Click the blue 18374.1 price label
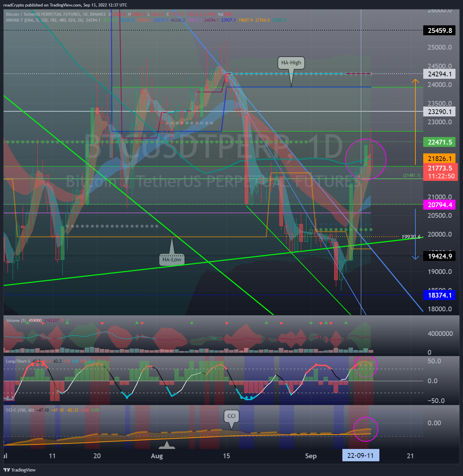The width and height of the screenshot is (463, 476). coord(440,295)
